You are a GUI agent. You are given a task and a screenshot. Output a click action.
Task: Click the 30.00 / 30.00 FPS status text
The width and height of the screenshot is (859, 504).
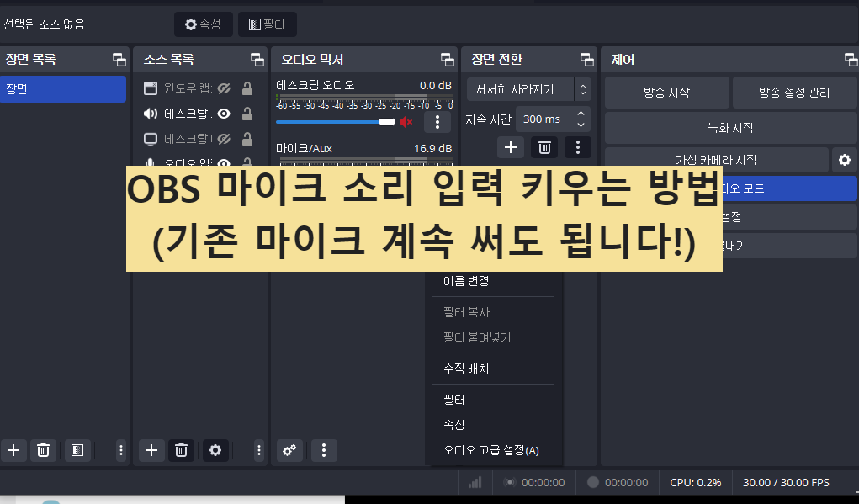pyautogui.click(x=786, y=483)
